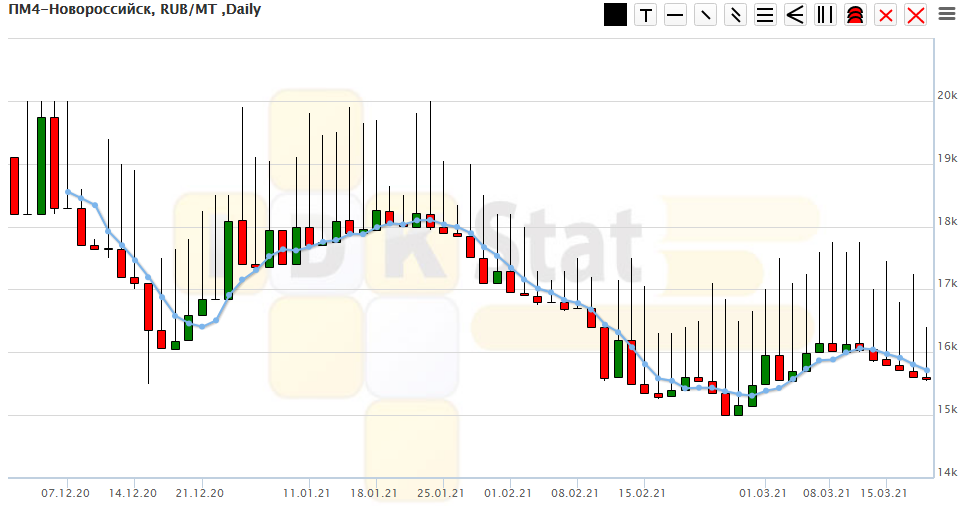Pick the parallel channel lines tool
The image size is (965, 506).
click(735, 15)
